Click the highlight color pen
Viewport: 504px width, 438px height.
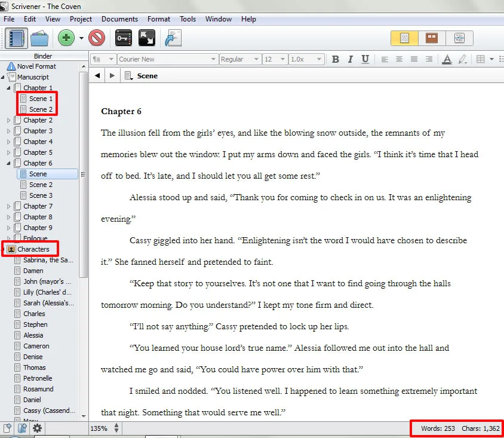point(463,59)
